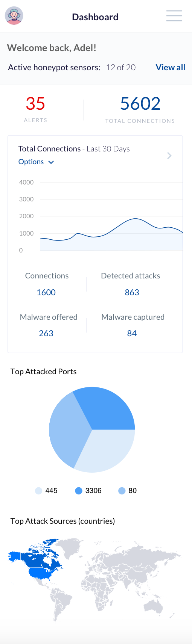The width and height of the screenshot is (192, 644).
Task: Open View all sensors link
Action: click(x=171, y=67)
